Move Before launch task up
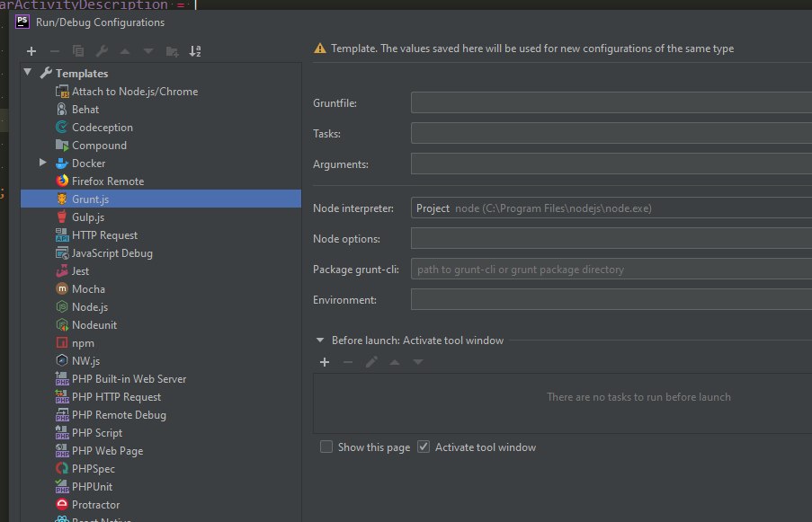Screen dimensions: 812x522 tap(395, 362)
